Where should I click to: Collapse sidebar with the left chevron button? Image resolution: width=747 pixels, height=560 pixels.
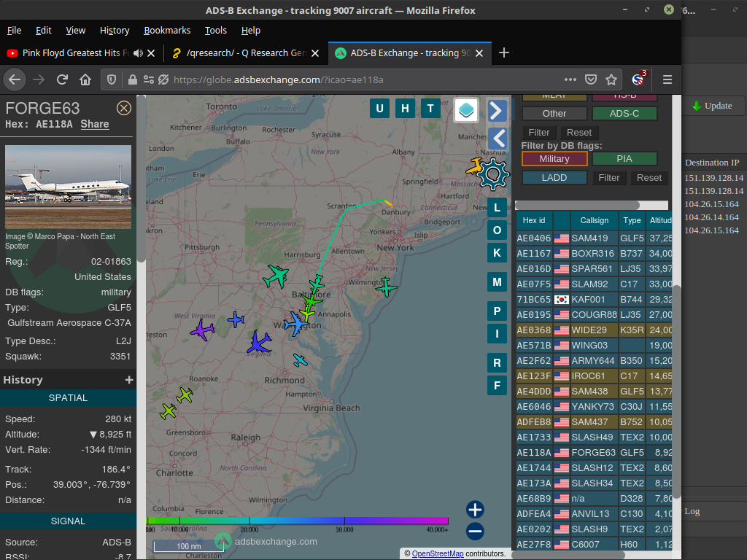click(498, 139)
